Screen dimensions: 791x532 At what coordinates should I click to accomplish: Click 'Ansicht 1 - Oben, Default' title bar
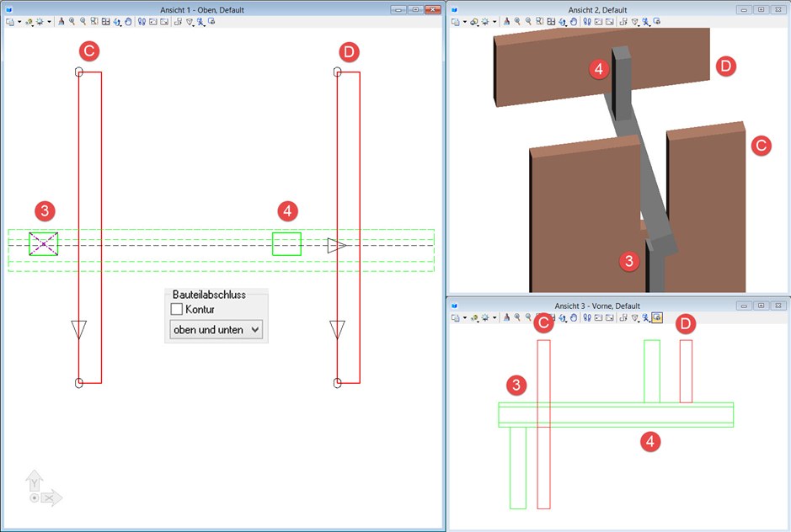tap(202, 9)
